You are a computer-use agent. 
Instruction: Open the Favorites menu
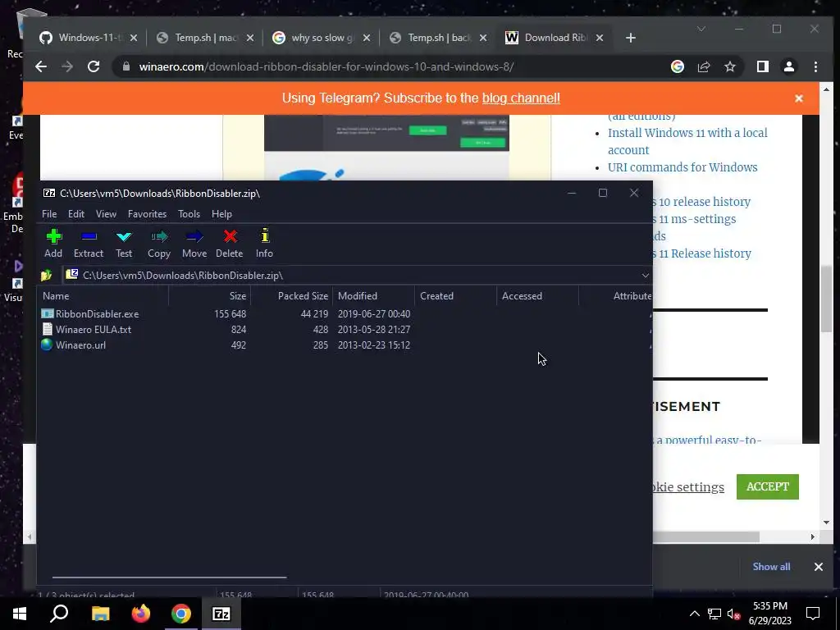148,214
